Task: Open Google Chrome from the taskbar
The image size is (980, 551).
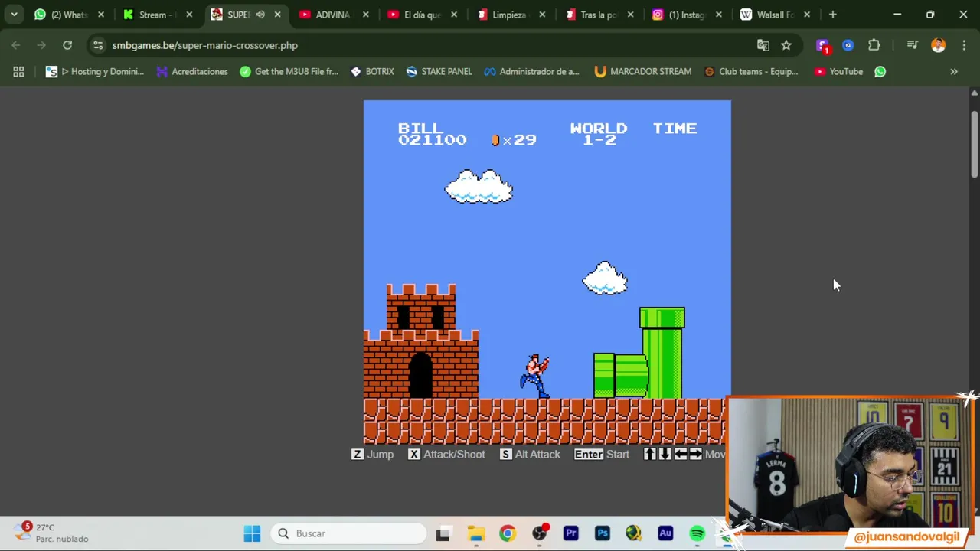Action: (x=508, y=533)
